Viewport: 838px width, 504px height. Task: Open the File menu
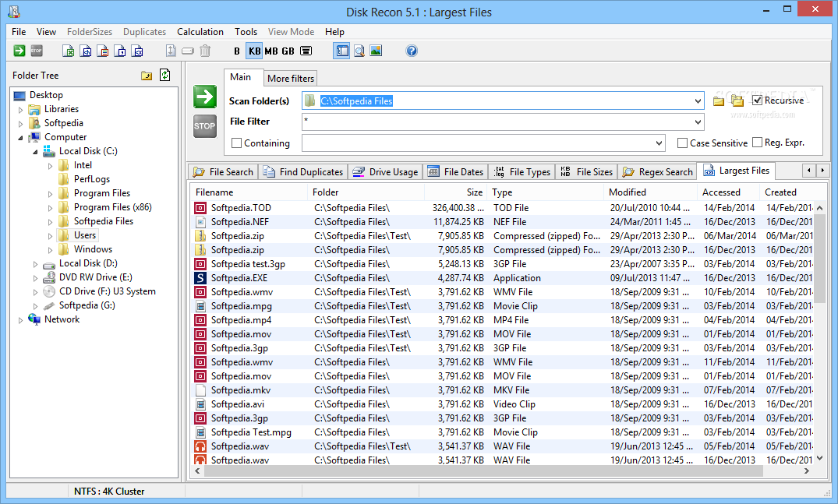click(x=19, y=32)
